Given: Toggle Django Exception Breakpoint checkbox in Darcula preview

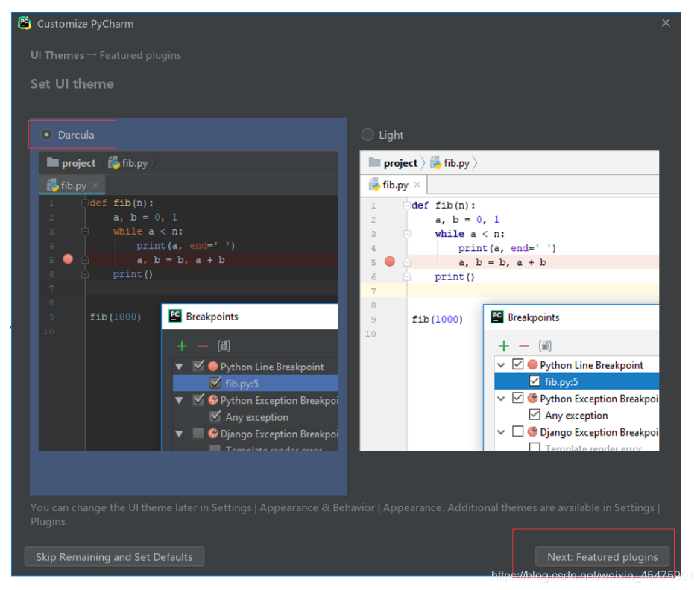Looking at the screenshot, I should 198,434.
